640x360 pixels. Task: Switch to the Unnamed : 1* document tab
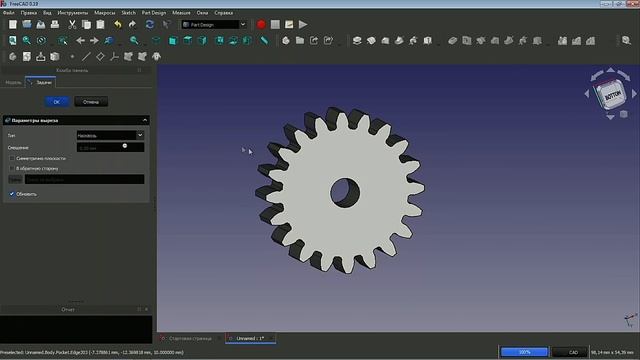[250, 338]
